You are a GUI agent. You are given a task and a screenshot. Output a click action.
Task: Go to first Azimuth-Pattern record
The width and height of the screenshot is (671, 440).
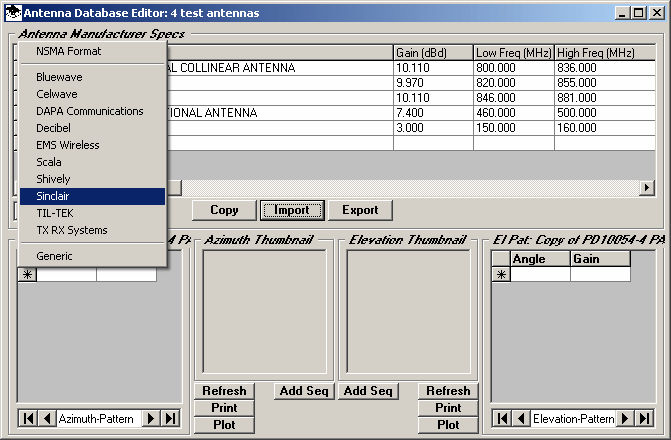[28, 418]
